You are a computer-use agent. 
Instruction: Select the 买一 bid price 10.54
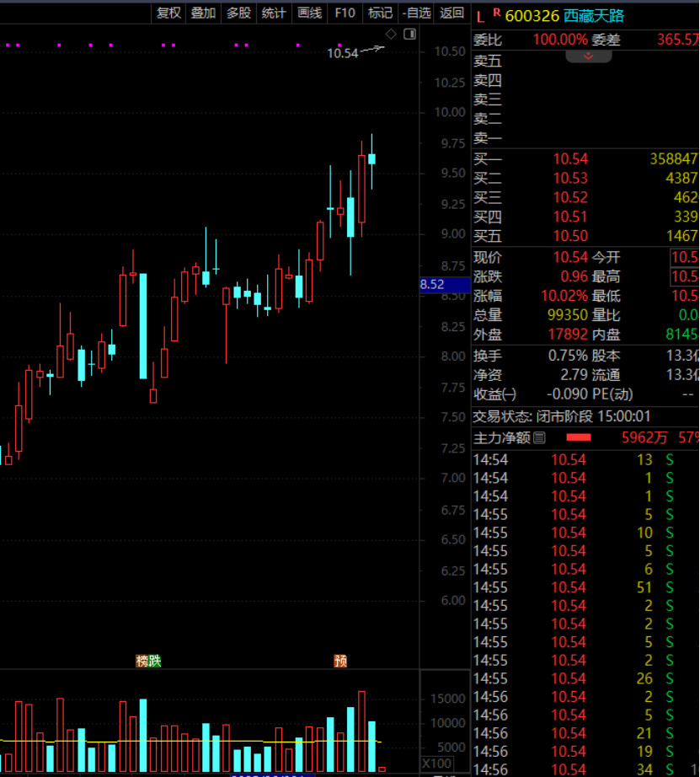coord(570,158)
